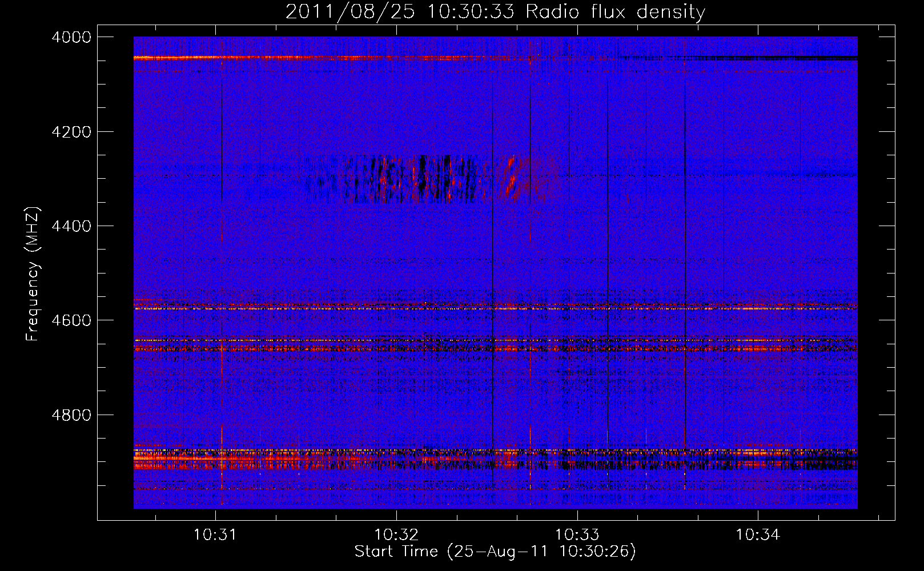Click the "Start Time (25-Aug-11 10:30:26)" axis label
Image resolution: width=924 pixels, height=571 pixels.
495,552
